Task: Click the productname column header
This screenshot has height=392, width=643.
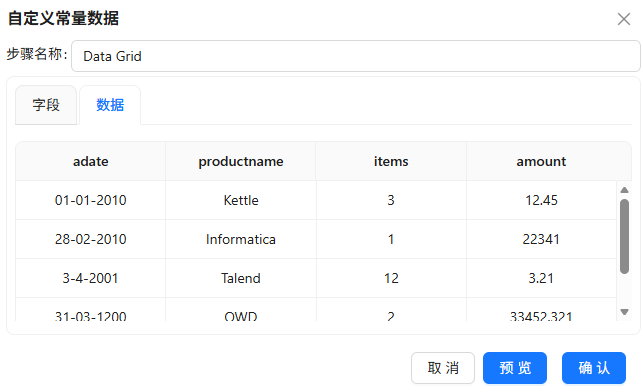Action: (x=241, y=161)
